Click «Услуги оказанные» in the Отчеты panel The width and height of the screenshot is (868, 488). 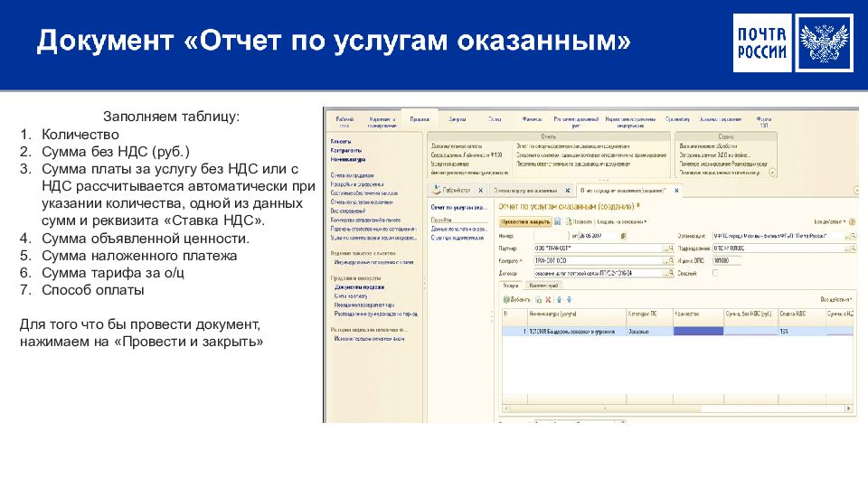450,164
